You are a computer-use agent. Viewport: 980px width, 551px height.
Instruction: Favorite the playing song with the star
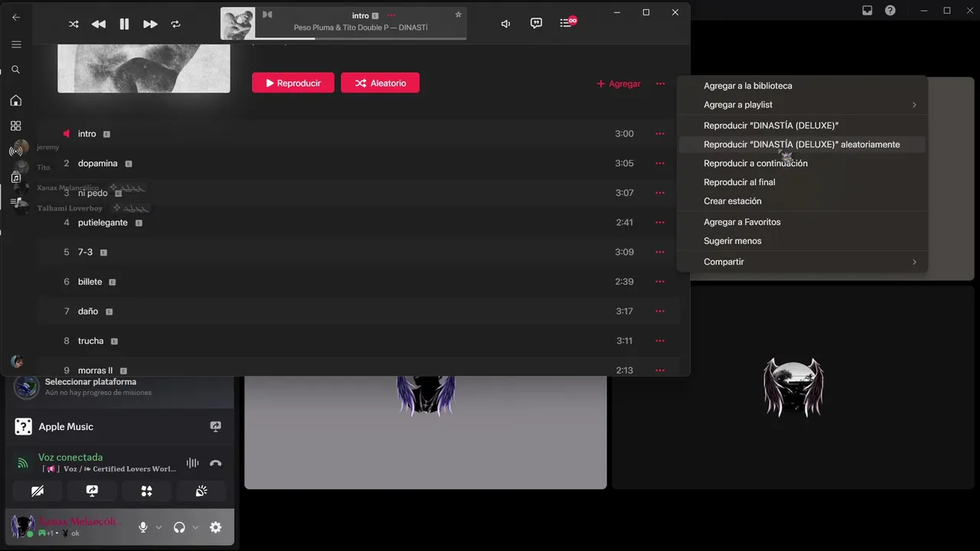tap(459, 15)
